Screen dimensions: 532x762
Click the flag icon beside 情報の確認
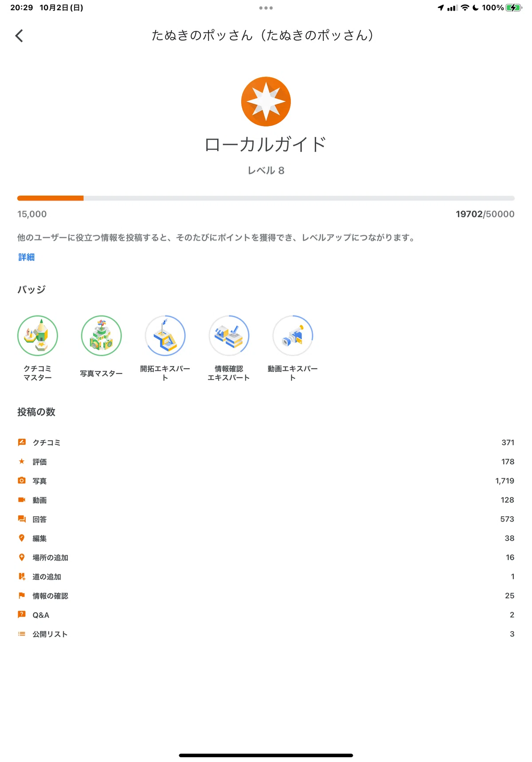click(22, 596)
